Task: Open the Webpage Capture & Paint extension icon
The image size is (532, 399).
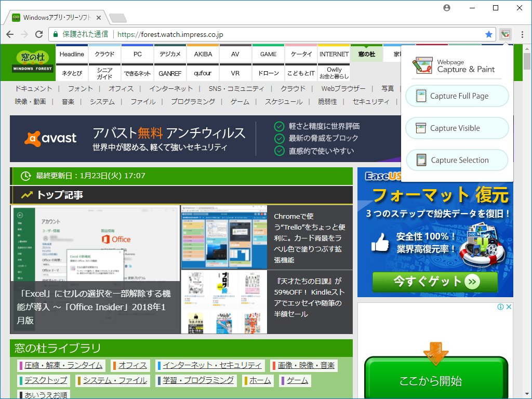Action: (506, 33)
